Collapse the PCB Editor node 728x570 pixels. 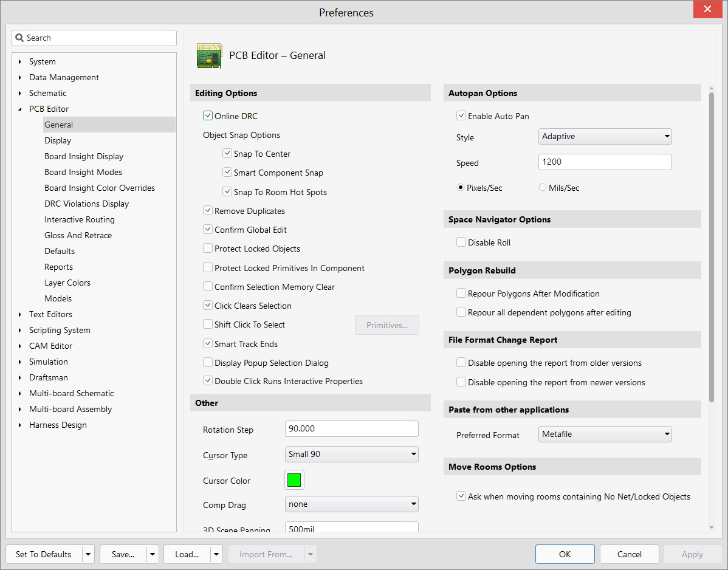pyautogui.click(x=20, y=109)
